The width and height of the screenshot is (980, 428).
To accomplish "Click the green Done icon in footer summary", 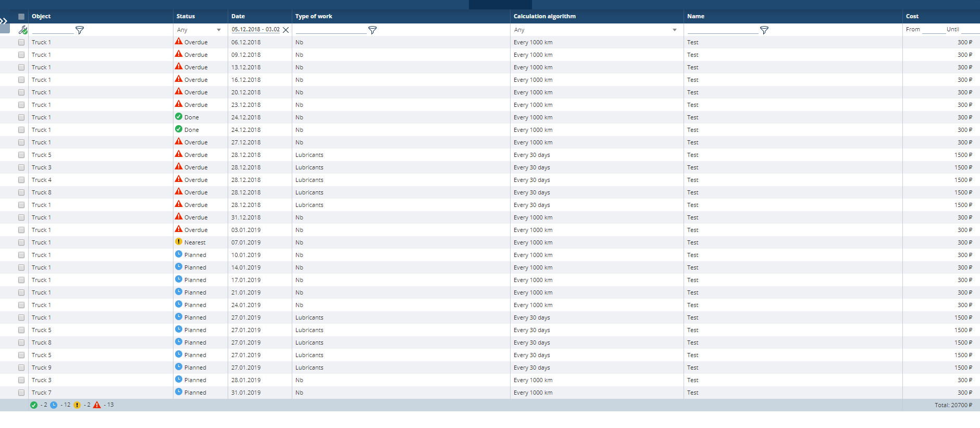I will (x=34, y=405).
